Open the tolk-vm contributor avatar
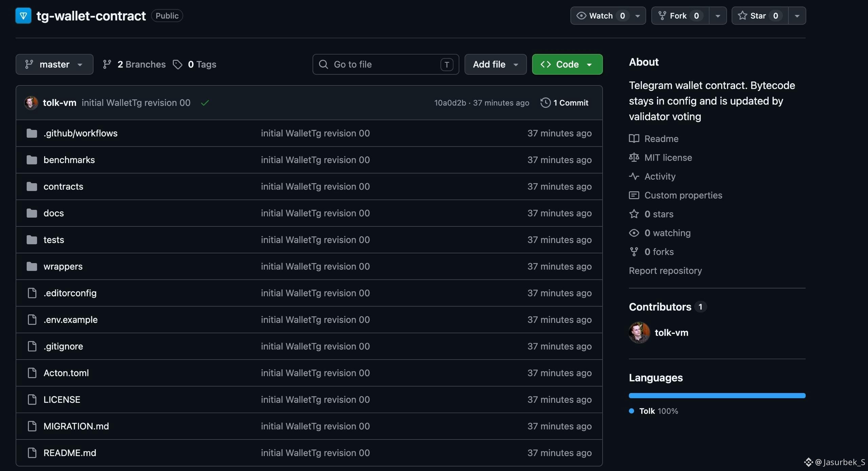868x471 pixels. tap(639, 333)
